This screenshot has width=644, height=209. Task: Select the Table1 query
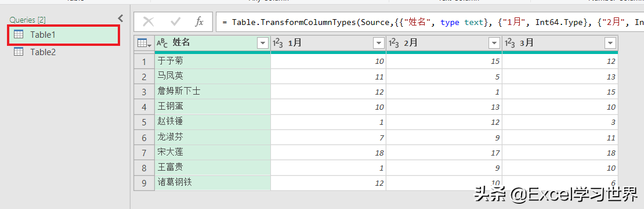click(64, 35)
